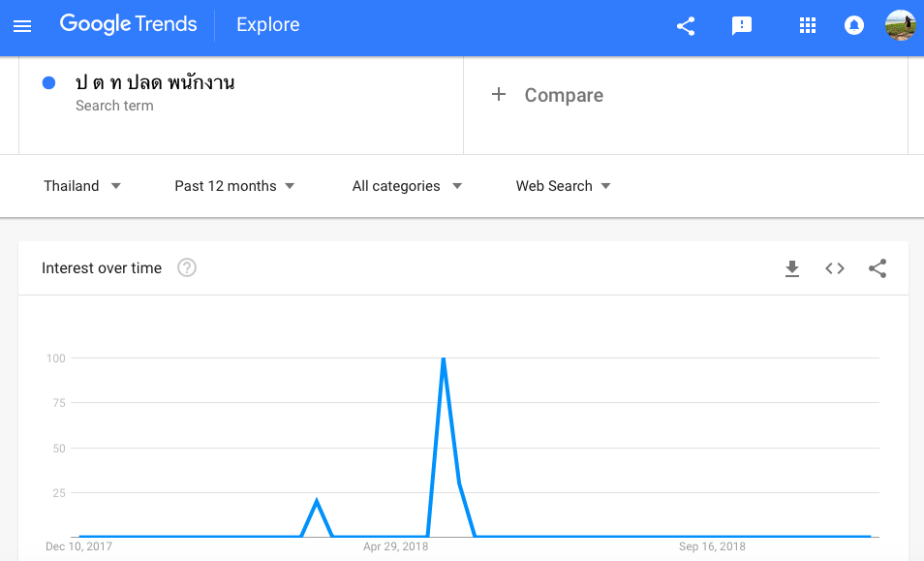This screenshot has height=561, width=924.
Task: Click the embed code icon
Action: click(835, 268)
